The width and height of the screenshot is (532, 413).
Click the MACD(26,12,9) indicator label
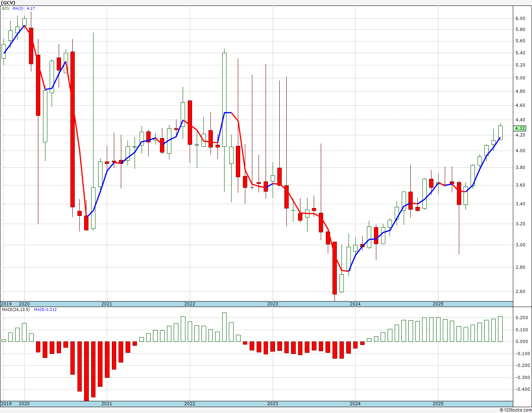point(16,310)
